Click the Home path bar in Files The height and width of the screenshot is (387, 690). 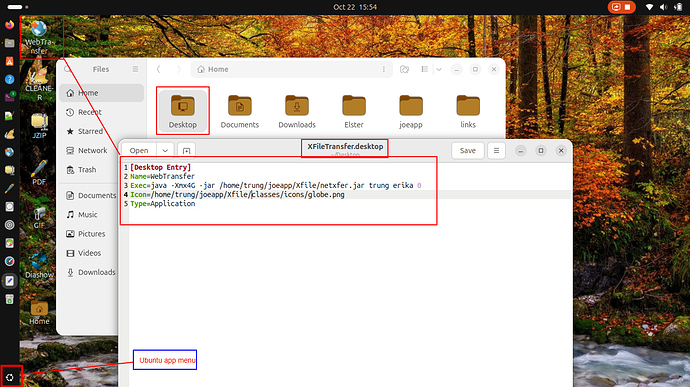click(291, 69)
